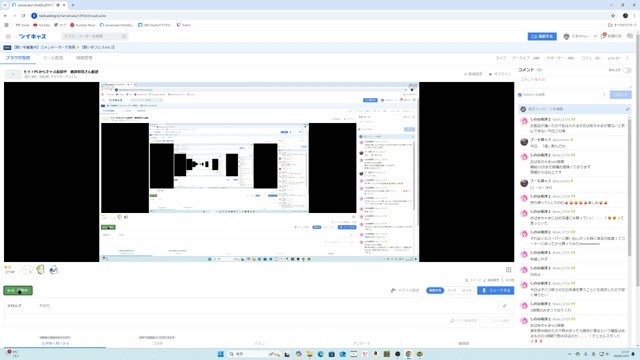The image size is (640, 360).
Task: Focus the コメントを入力 comment text field
Action: [575, 82]
